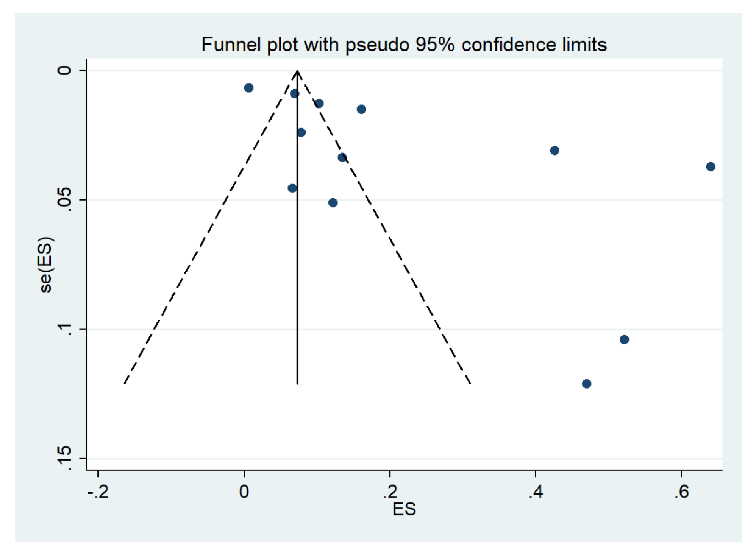Click the plot title mentioning pseudo 95% confidence limits
756x553 pixels.
(404, 45)
